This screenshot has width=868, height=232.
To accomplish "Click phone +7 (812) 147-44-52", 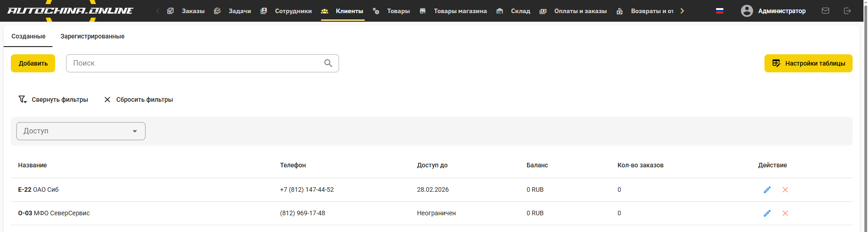I will click(307, 189).
